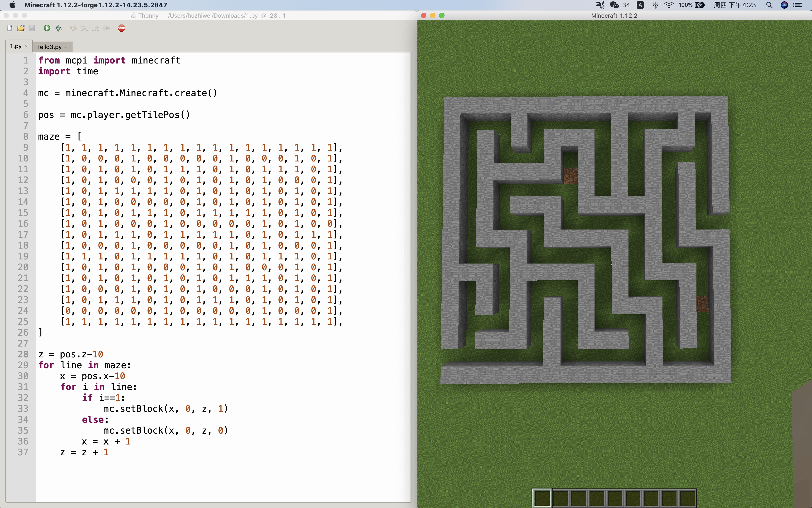Click the 'maze = [' line

point(60,137)
